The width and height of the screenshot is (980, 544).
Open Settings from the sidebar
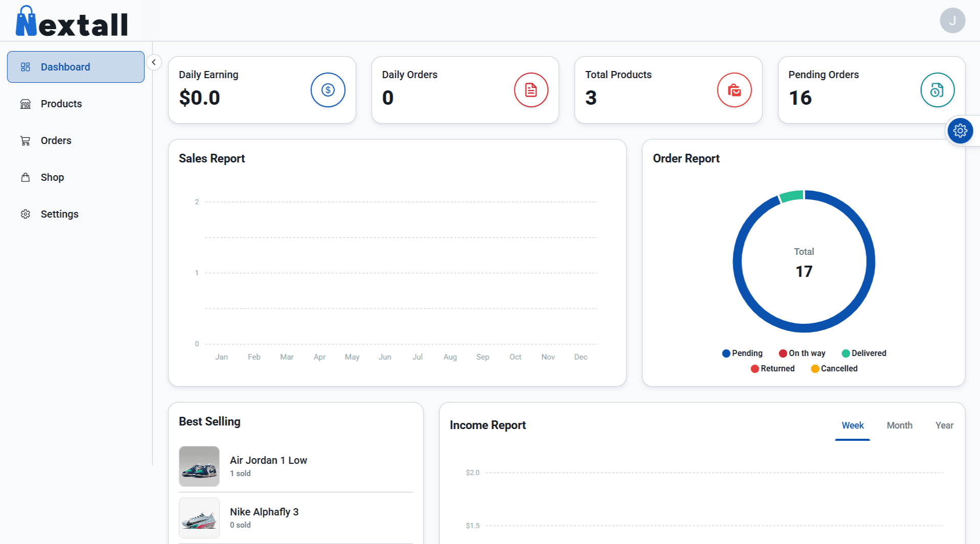tap(59, 215)
